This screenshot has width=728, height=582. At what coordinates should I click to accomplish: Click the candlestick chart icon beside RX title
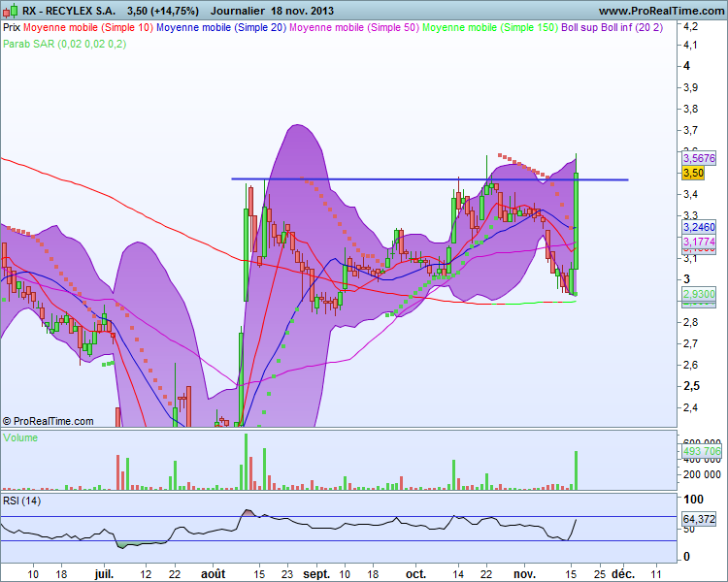coord(11,11)
